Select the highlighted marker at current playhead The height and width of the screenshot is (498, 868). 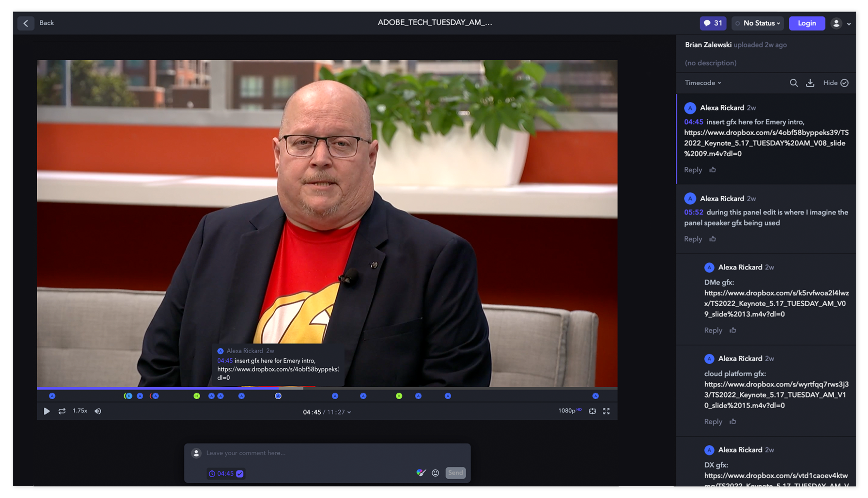tap(278, 396)
